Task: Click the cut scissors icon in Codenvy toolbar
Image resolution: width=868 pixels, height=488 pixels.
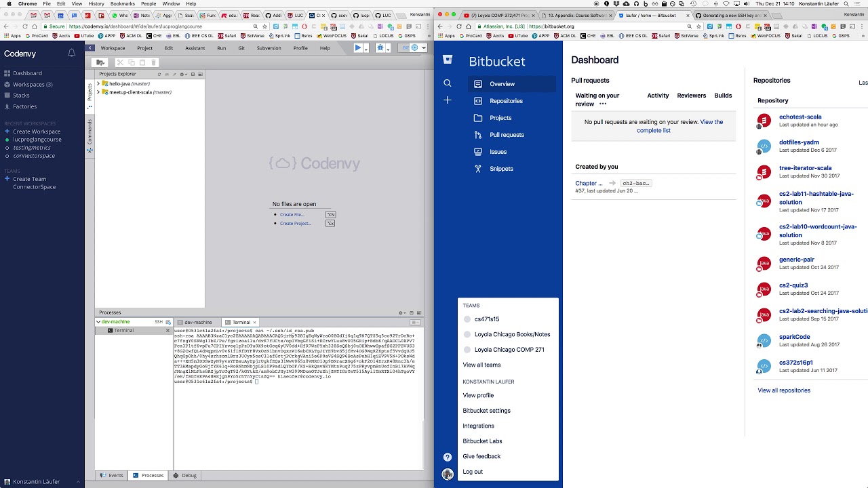Action: 120,62
